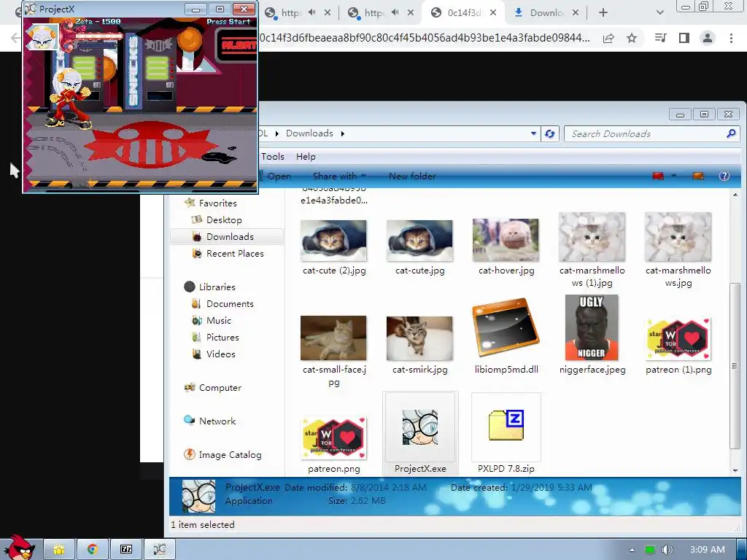
Task: Switch to the second https Chrome tab
Action: click(373, 13)
